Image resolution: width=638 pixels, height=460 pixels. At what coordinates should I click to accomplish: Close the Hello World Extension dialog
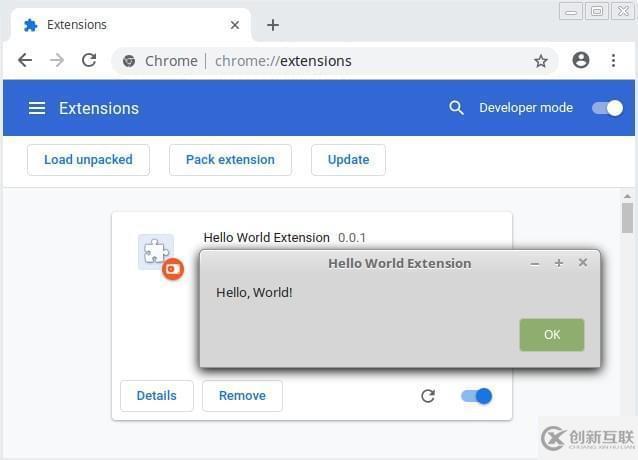tap(583, 263)
